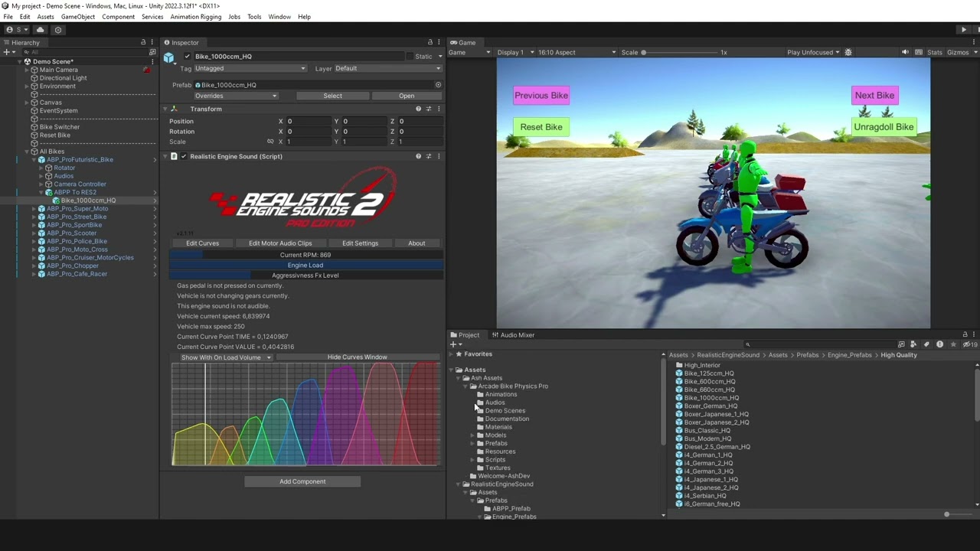
Task: Open Realistic Engine Sound script help
Action: click(418, 156)
